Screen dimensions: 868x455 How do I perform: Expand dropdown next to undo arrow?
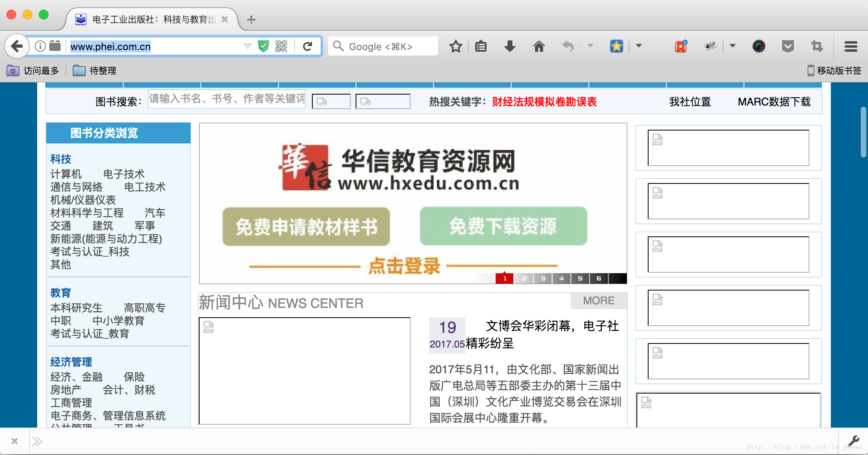click(x=590, y=46)
